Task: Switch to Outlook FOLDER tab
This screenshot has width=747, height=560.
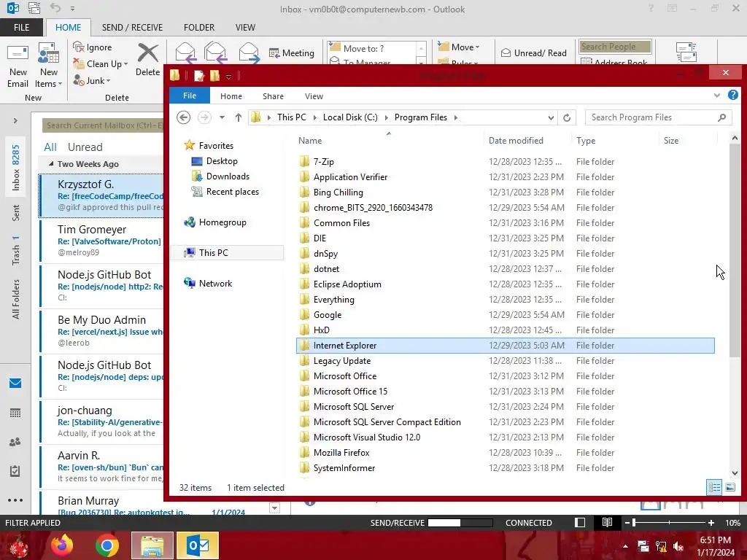Action: point(199,28)
